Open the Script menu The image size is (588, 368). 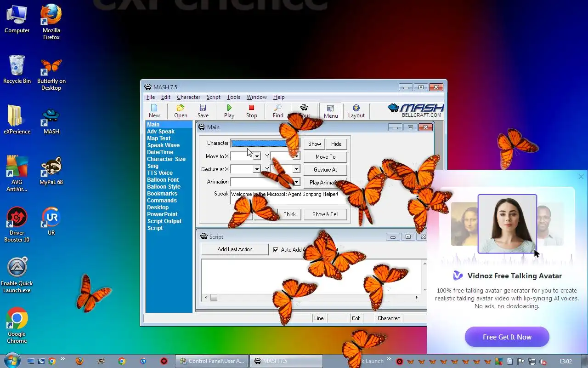point(214,97)
